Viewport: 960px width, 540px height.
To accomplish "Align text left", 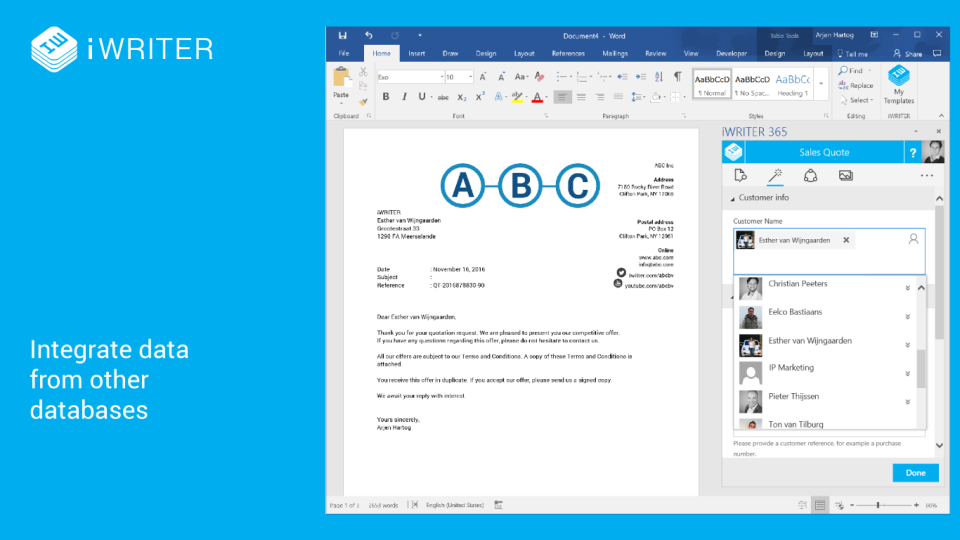I will [562, 97].
